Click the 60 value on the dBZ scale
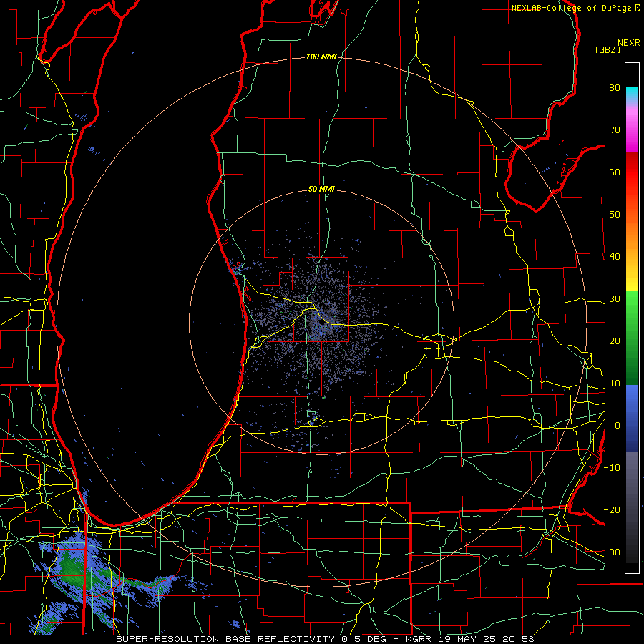Screen dimensions: 644x644 click(615, 172)
